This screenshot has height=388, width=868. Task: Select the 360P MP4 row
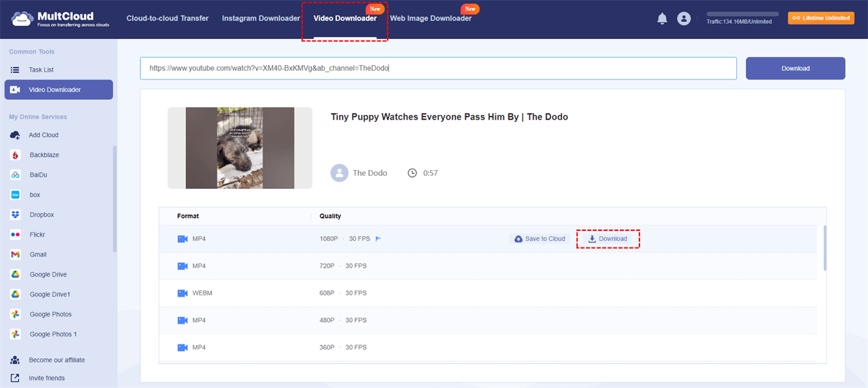[x=488, y=347]
